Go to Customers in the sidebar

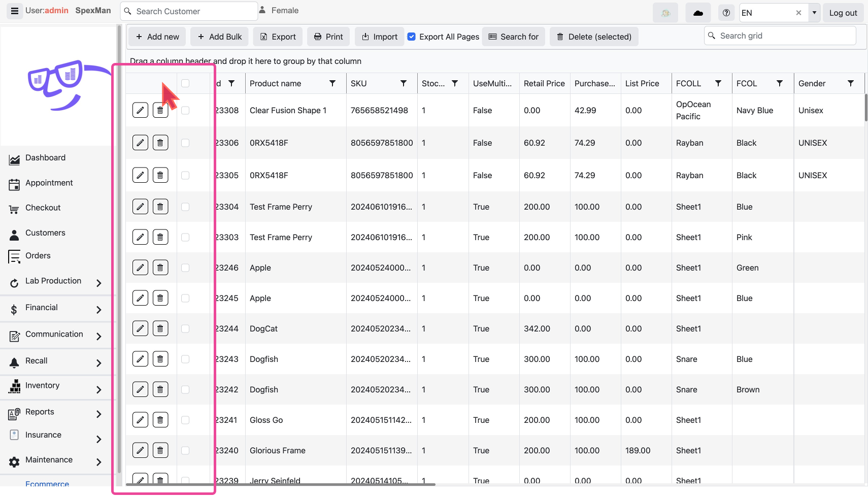pos(45,233)
